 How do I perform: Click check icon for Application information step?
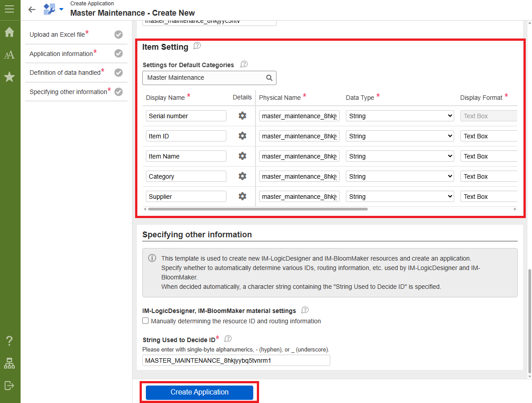pos(119,53)
